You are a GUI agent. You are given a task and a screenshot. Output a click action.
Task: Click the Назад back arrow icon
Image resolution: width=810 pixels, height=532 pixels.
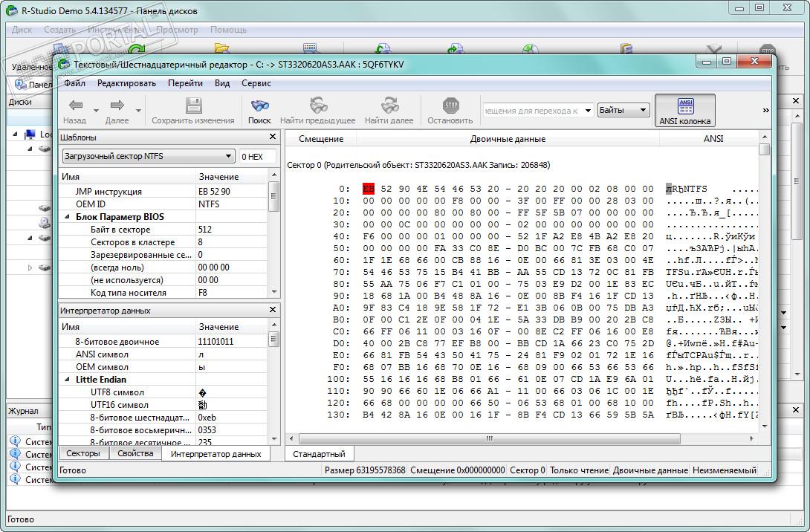tap(75, 106)
